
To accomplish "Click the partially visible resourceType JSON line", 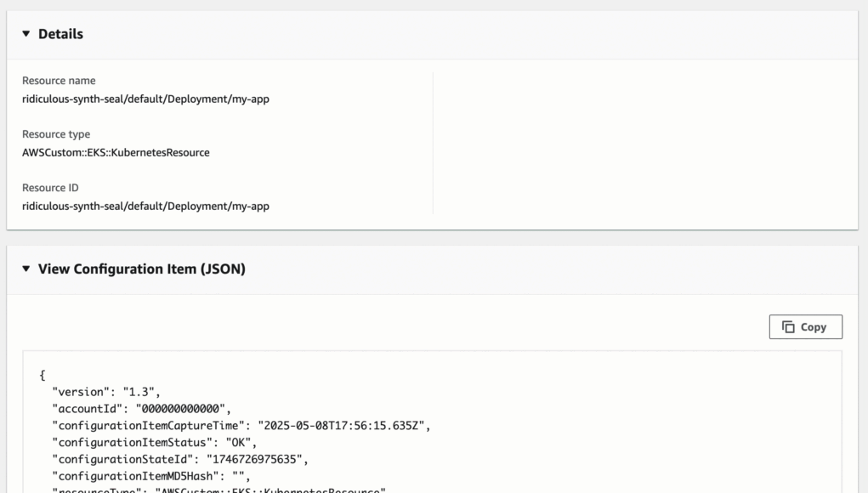I will pos(218,490).
